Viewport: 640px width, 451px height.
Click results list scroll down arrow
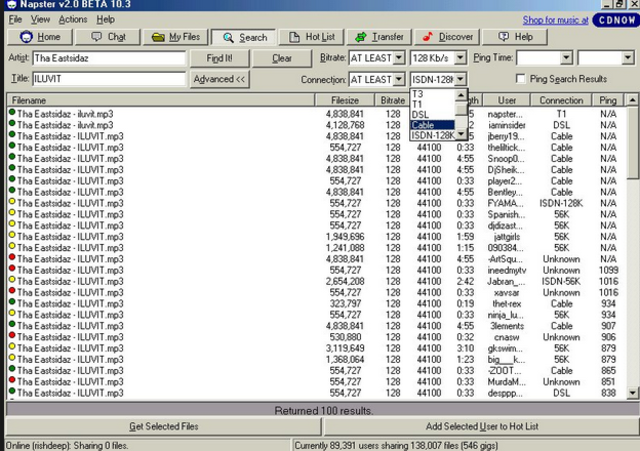[x=632, y=393]
